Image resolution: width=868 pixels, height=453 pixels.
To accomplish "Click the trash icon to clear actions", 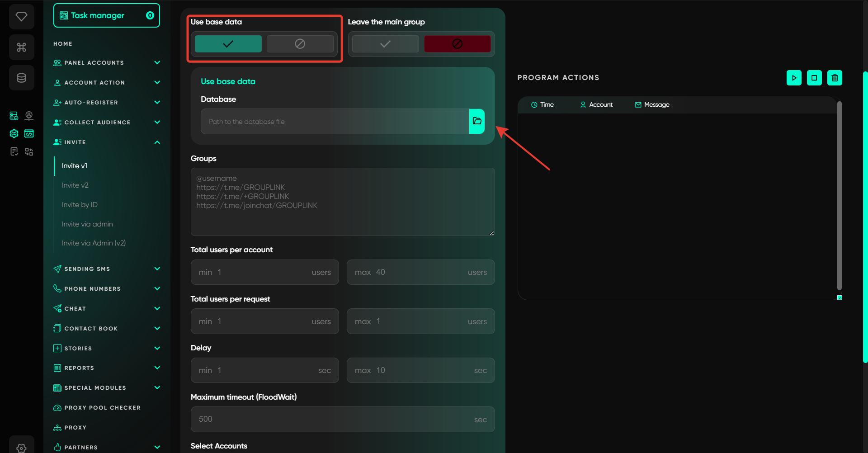I will [x=835, y=78].
